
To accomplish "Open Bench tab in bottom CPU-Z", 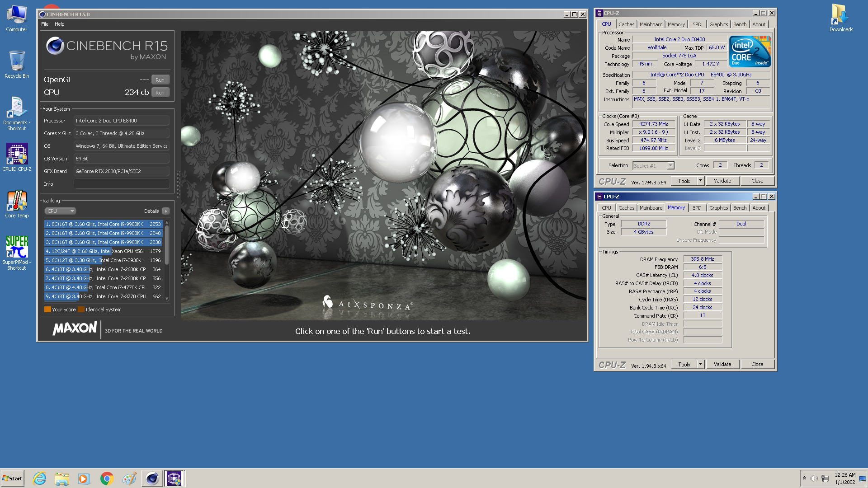I will click(740, 208).
